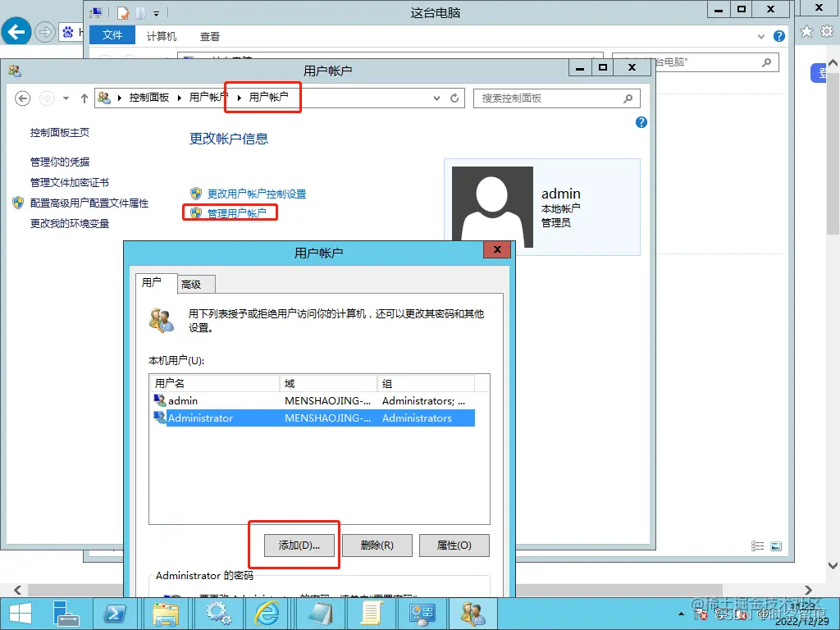Click the browser forward arrow button
This screenshot has width=840, height=630.
click(45, 32)
